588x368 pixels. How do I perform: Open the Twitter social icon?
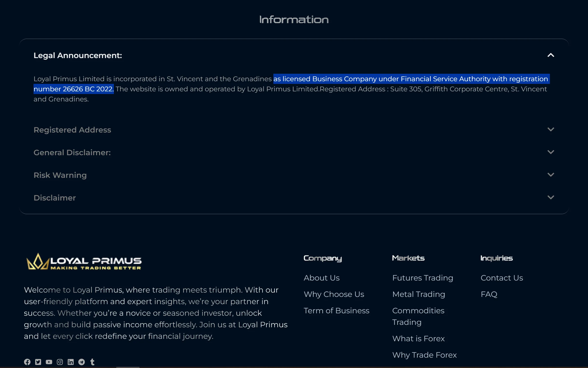[38, 362]
